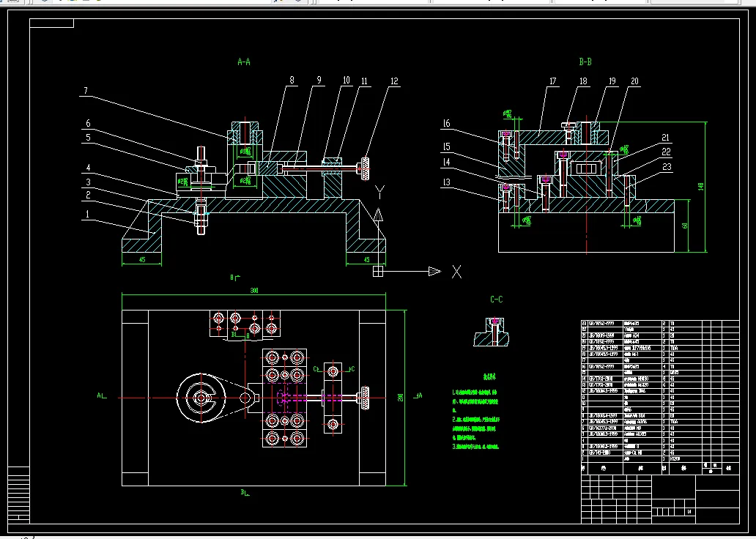The width and height of the screenshot is (756, 539).
Task: Click the "X" axis label
Action: [x=456, y=272]
